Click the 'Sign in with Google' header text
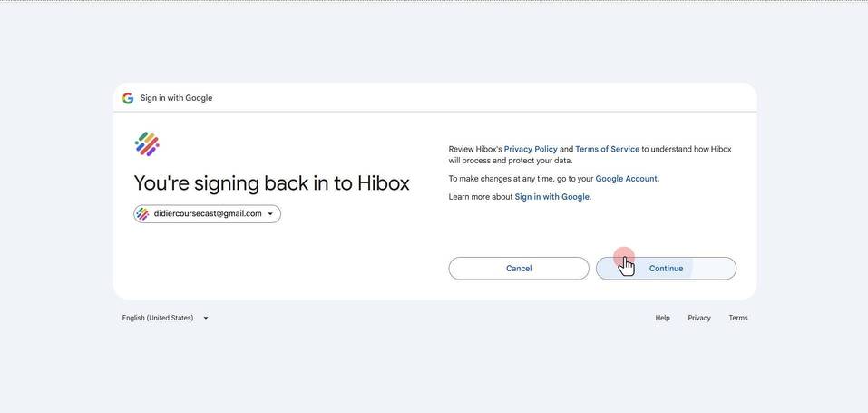868x413 pixels. point(176,98)
